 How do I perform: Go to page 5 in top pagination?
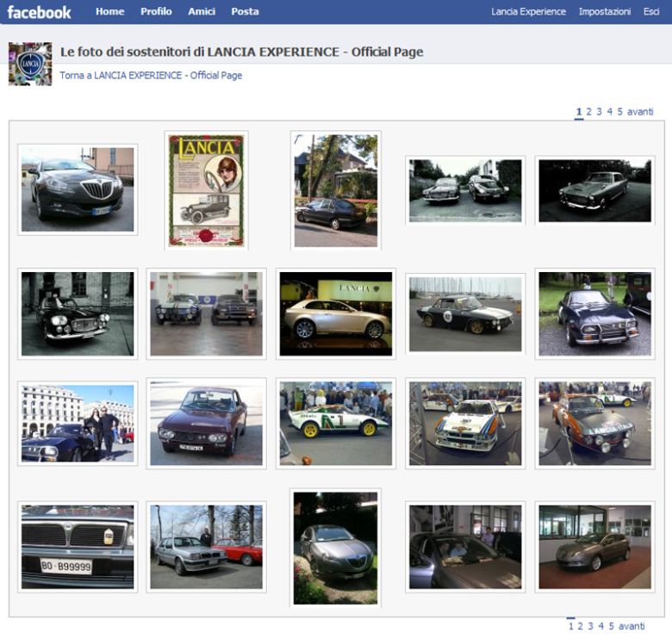coord(619,112)
